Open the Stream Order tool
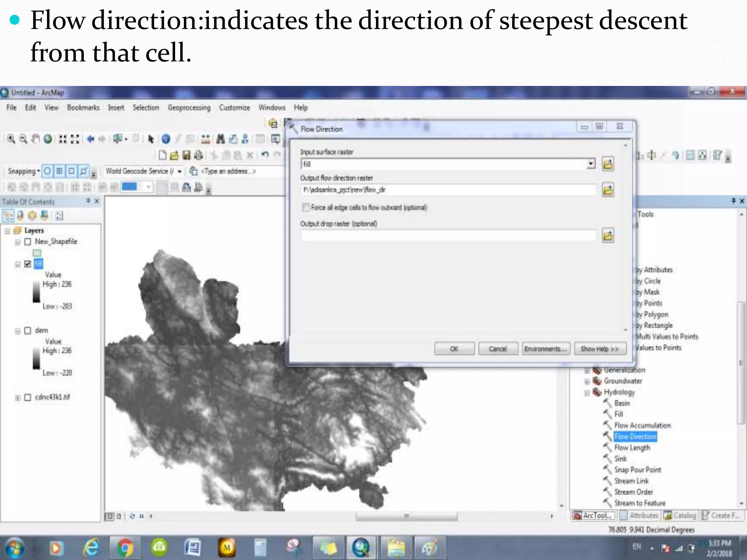The width and height of the screenshot is (747, 560). pos(634,492)
